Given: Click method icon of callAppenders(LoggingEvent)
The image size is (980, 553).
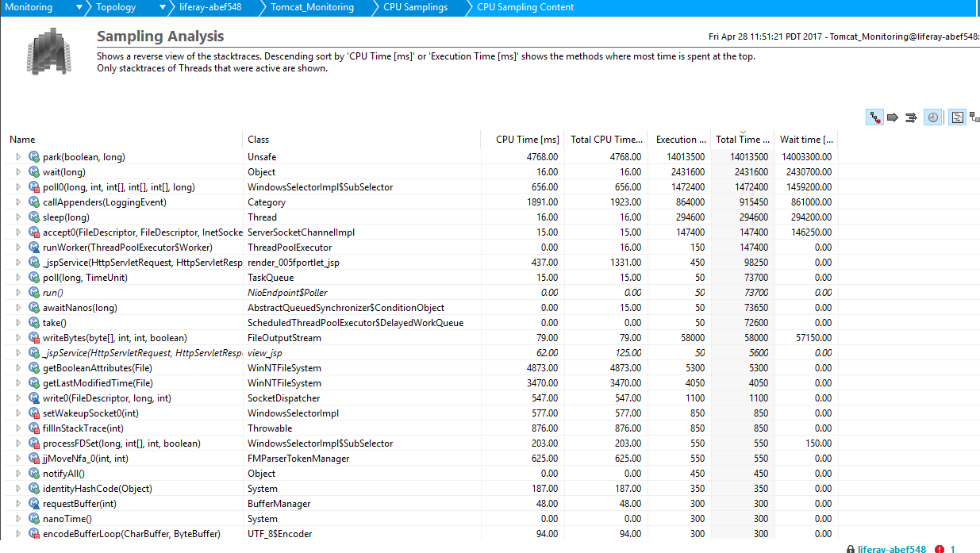Looking at the screenshot, I should [34, 202].
